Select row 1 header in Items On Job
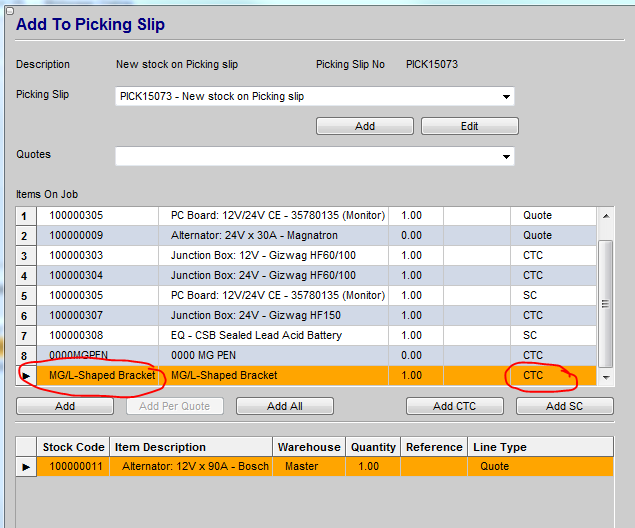 point(26,216)
